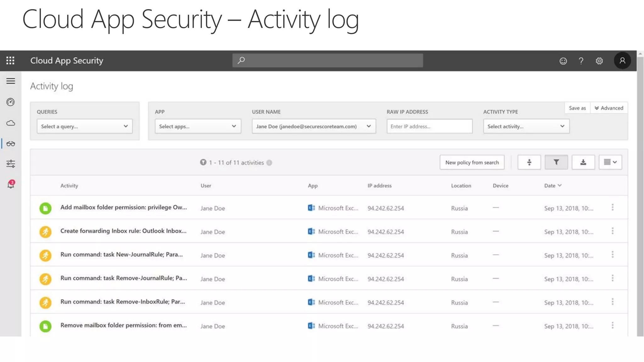Click the Raw IP address input field
This screenshot has height=362, width=644.
[429, 126]
